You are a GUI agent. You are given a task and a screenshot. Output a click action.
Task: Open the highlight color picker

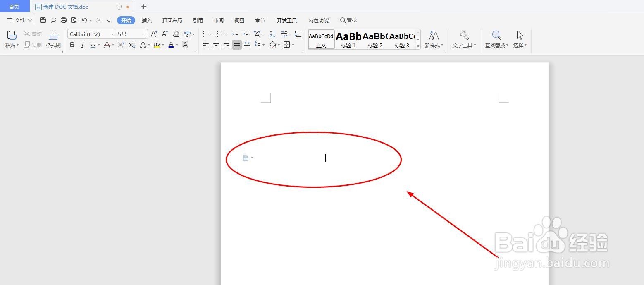coord(162,45)
